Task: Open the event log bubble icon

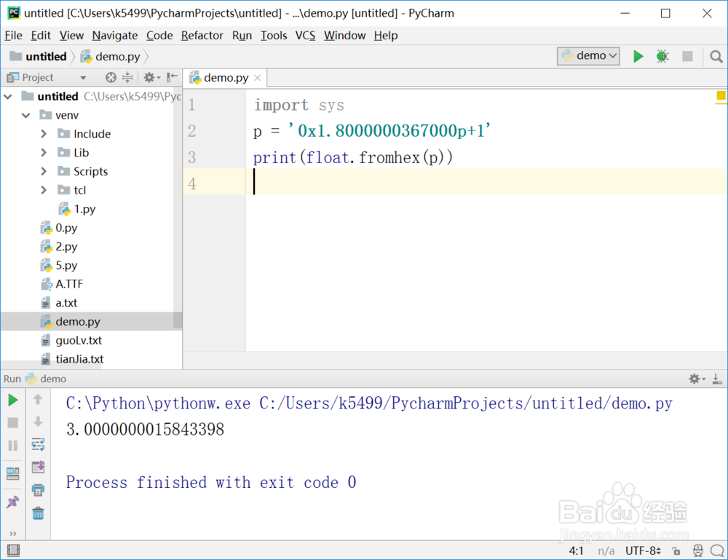Action: [717, 551]
